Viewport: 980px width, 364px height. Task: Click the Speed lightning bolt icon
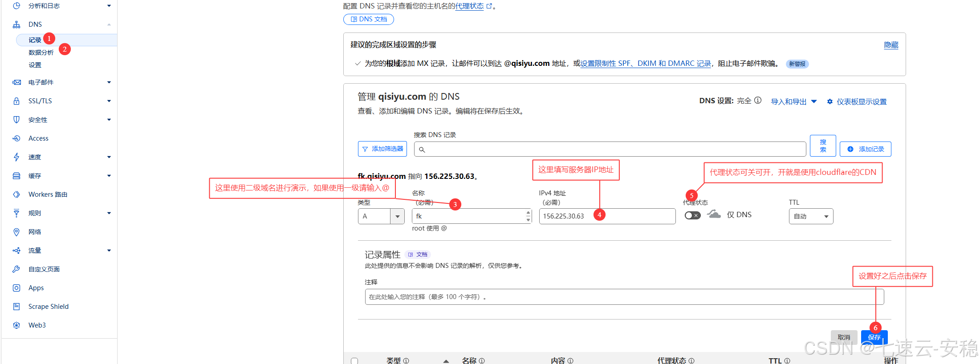tap(16, 157)
